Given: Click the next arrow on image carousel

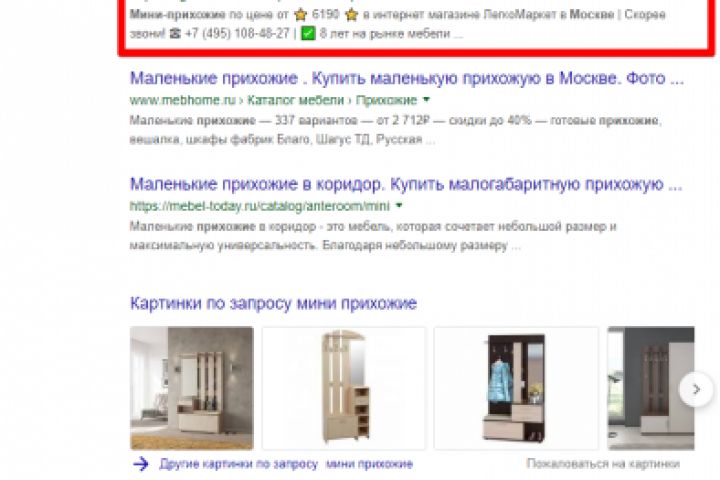Looking at the screenshot, I should coord(696,390).
